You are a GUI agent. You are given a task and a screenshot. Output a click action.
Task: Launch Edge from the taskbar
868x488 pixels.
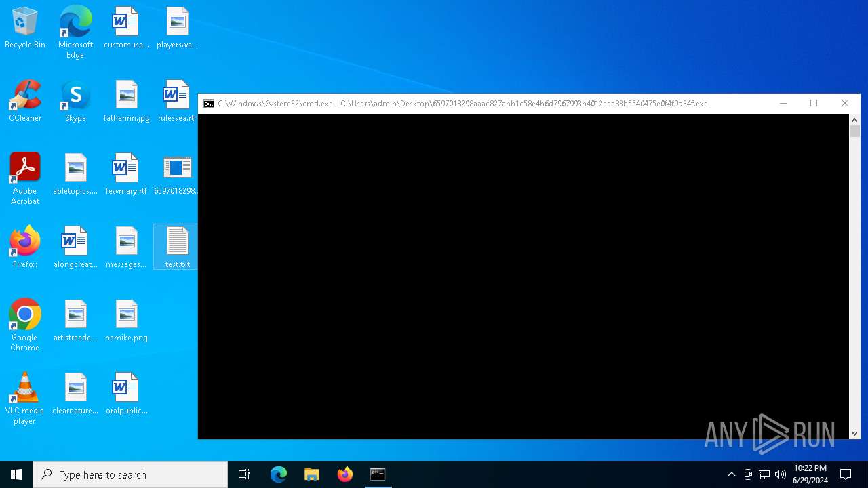279,474
